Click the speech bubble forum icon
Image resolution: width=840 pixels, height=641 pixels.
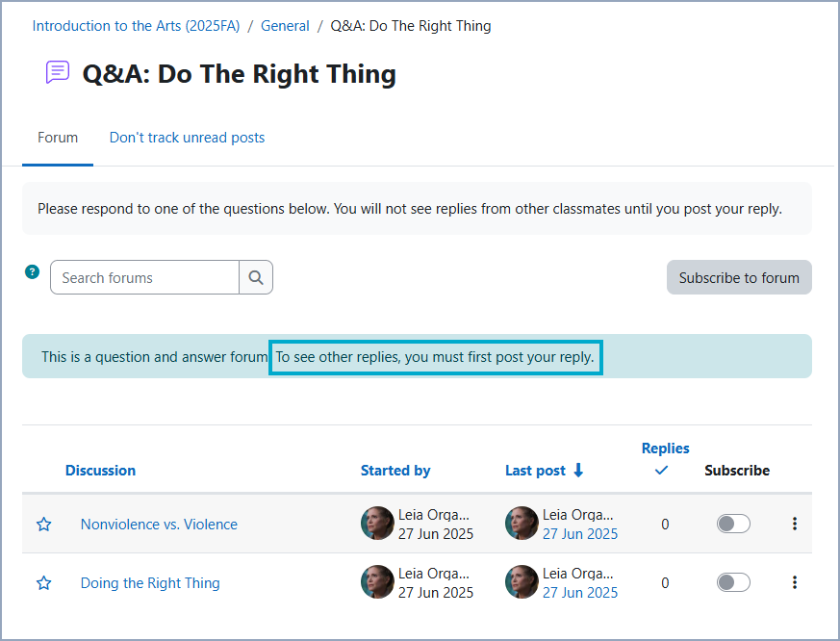click(x=57, y=71)
